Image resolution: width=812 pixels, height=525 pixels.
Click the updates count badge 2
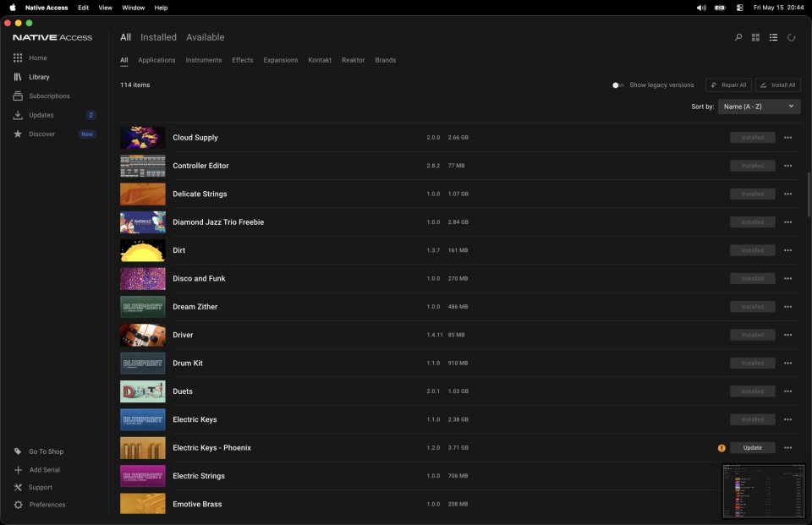tap(91, 115)
